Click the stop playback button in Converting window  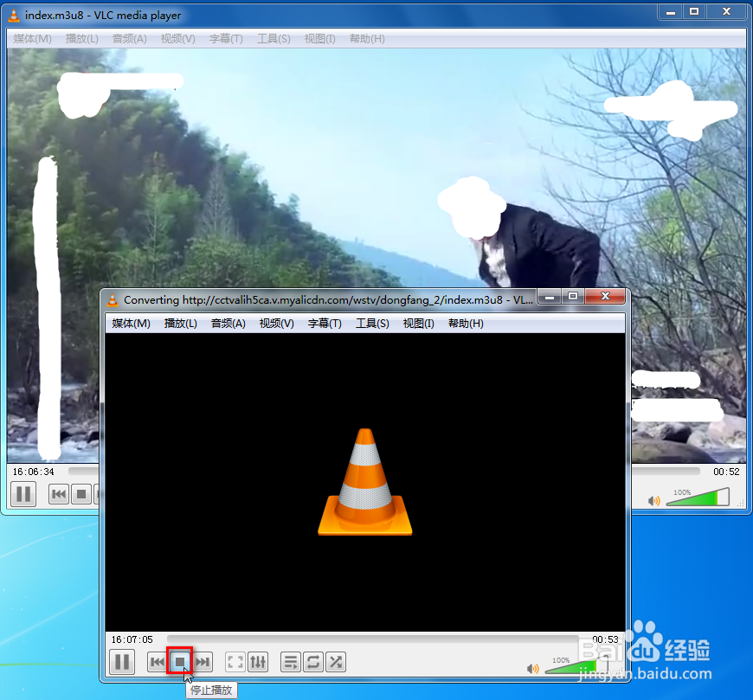click(x=179, y=662)
